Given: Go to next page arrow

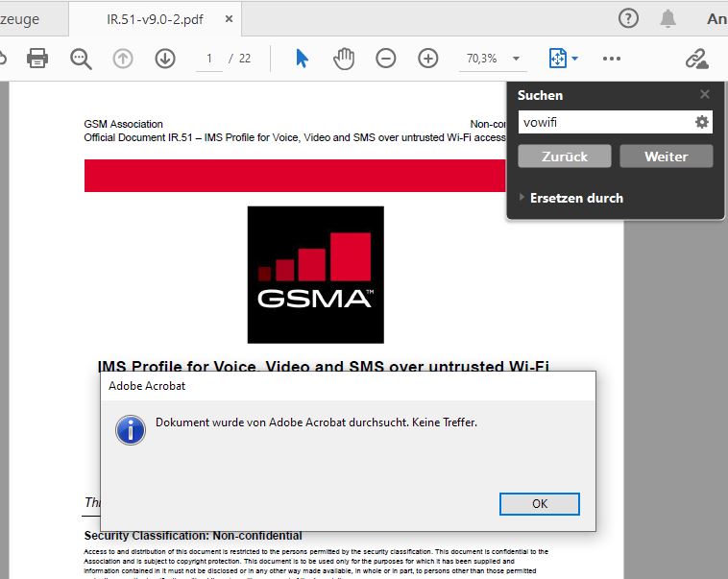Looking at the screenshot, I should [x=165, y=59].
